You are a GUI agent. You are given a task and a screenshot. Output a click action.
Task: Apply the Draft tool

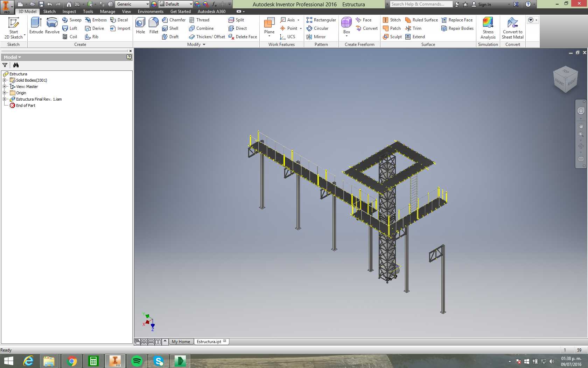coord(170,37)
